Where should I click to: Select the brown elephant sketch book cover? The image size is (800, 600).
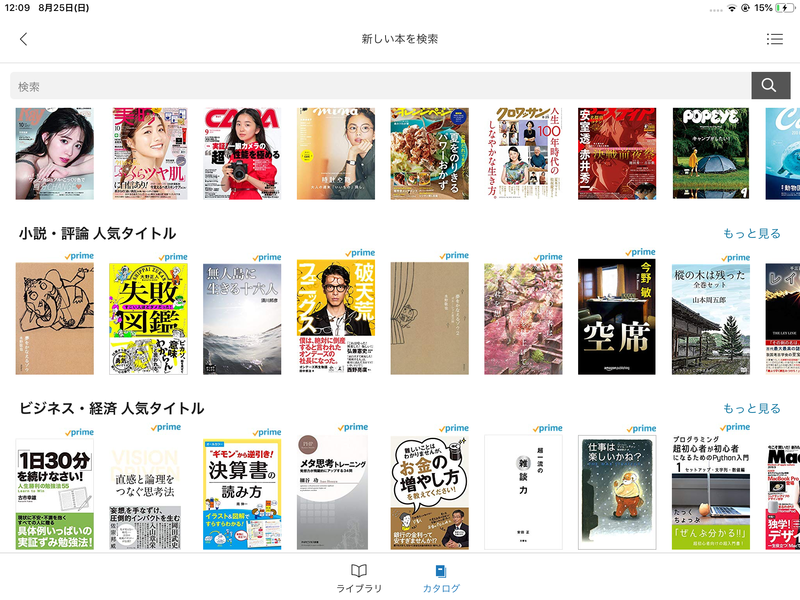[55, 319]
